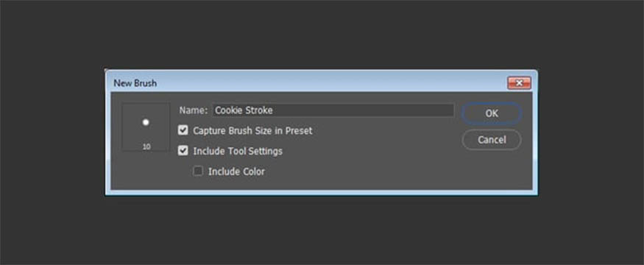The height and width of the screenshot is (265, 644).
Task: Click the New Brush title bar
Action: coord(308,83)
